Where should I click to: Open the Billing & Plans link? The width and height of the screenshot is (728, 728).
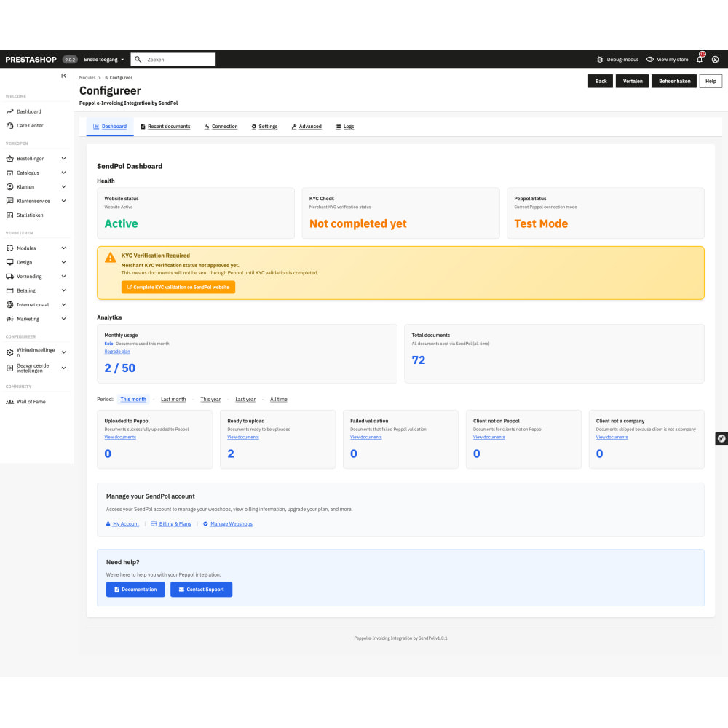(171, 524)
